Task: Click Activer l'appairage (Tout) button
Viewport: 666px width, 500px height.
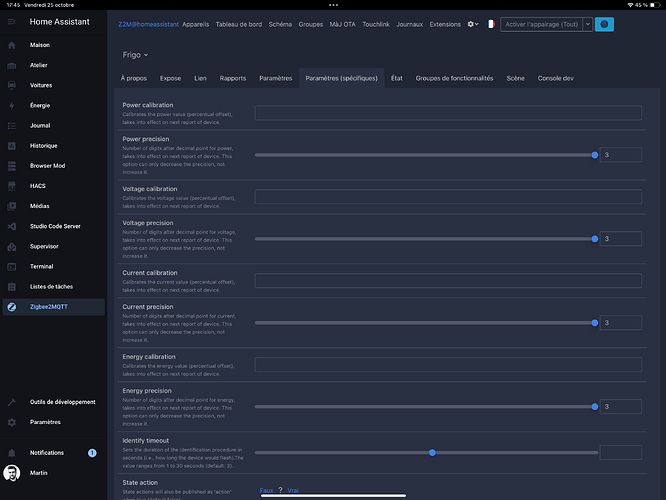Action: point(542,24)
